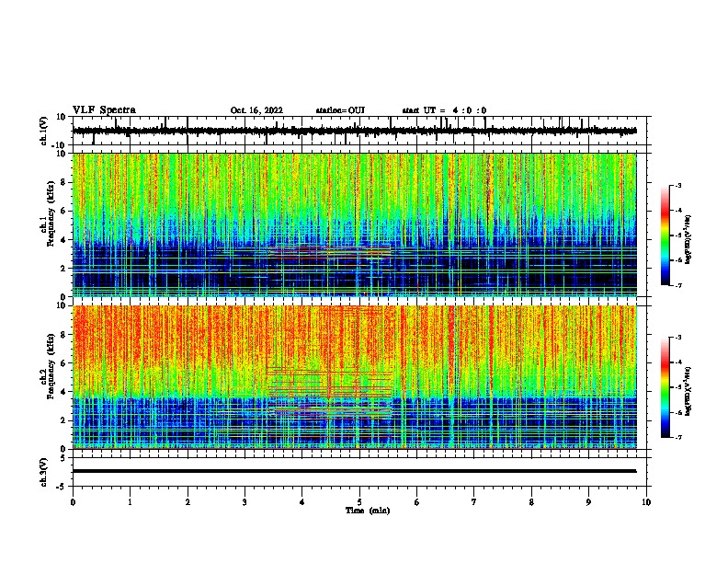Click the ch.2 spectrogram panel
Screen dimensions: 728x563
pos(355,377)
